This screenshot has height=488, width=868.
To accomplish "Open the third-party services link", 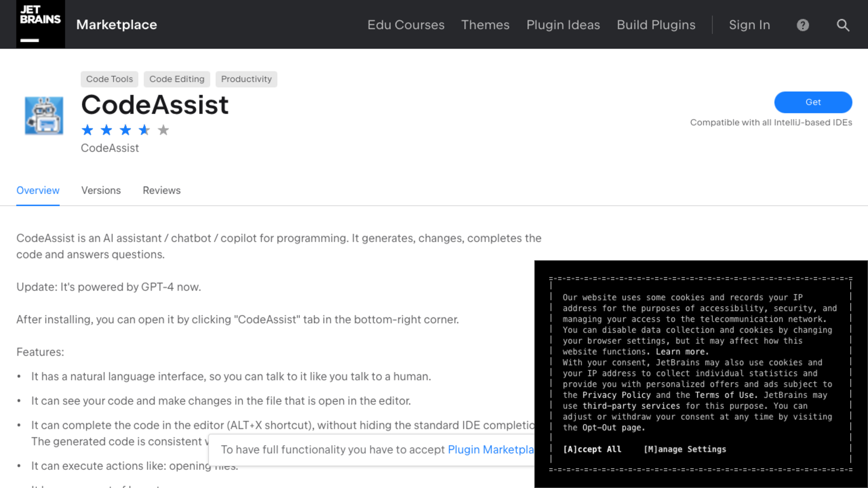I will pyautogui.click(x=631, y=406).
